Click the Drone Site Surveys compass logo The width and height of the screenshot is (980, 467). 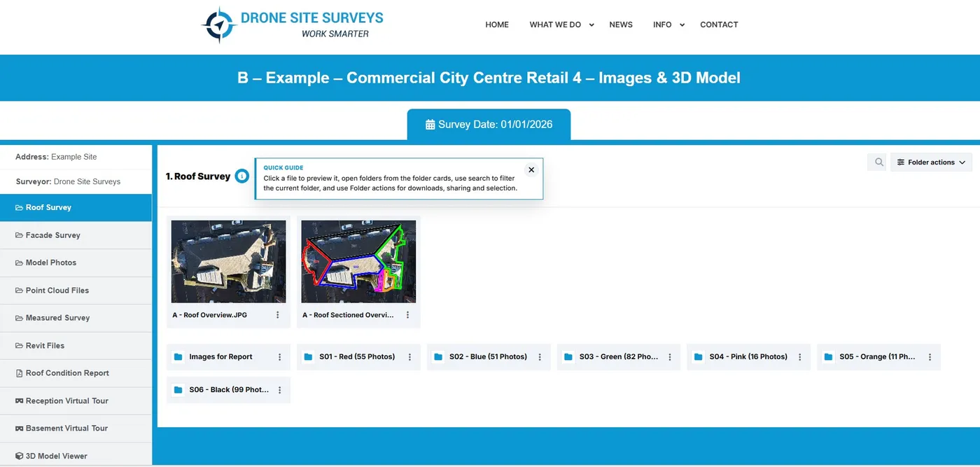coord(219,25)
